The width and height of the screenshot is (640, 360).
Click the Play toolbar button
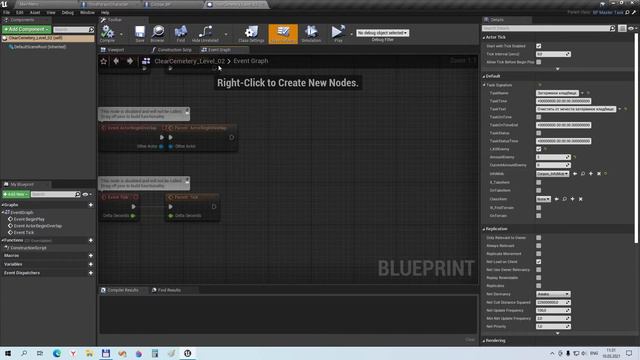(x=338, y=33)
